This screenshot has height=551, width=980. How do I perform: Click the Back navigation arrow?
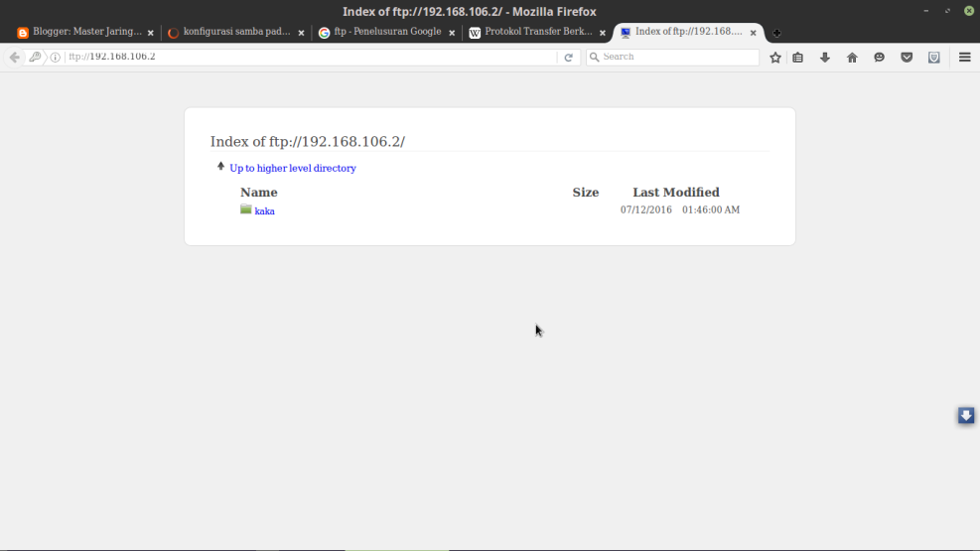tap(14, 58)
